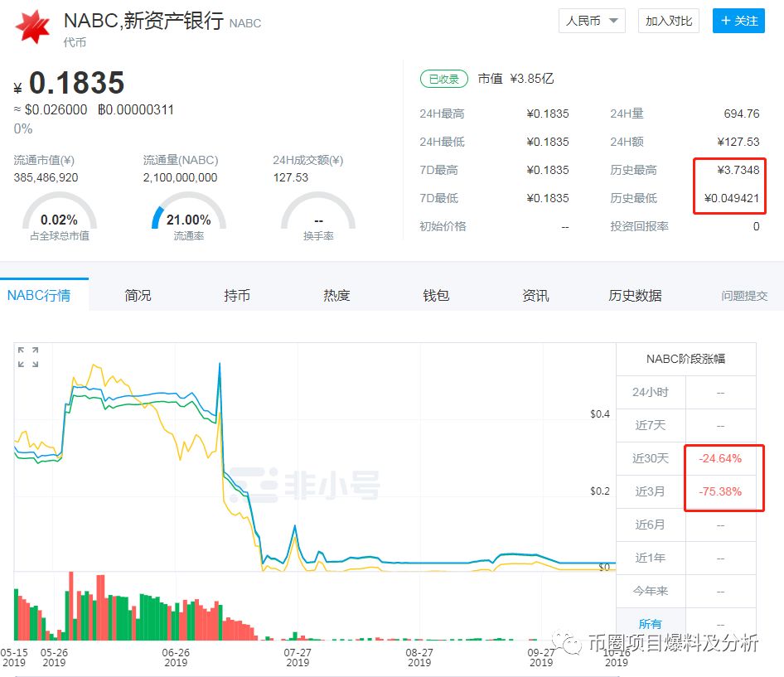Click the 初始价格 label
Viewport: 784px width, 677px height.
click(443, 226)
